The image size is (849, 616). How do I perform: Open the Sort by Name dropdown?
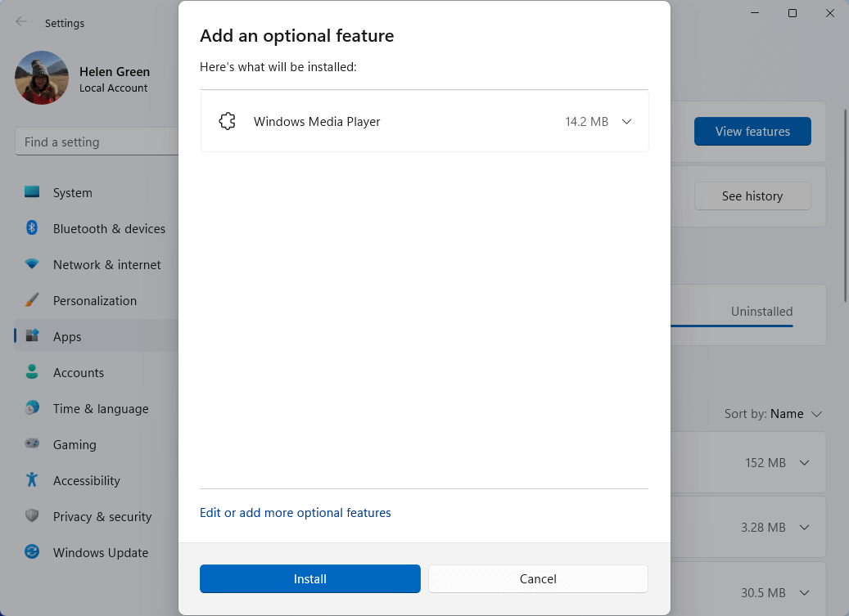coord(773,414)
